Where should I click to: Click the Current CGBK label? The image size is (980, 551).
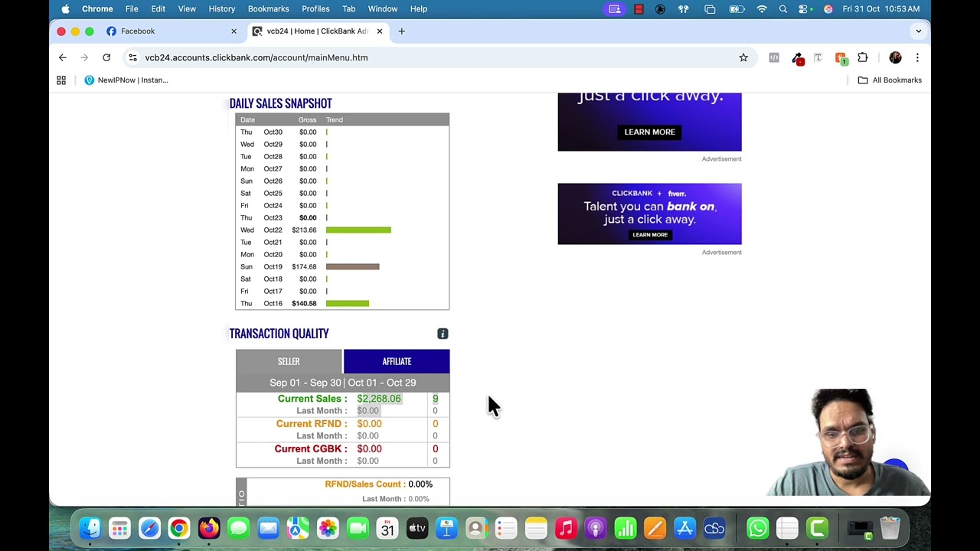(311, 449)
